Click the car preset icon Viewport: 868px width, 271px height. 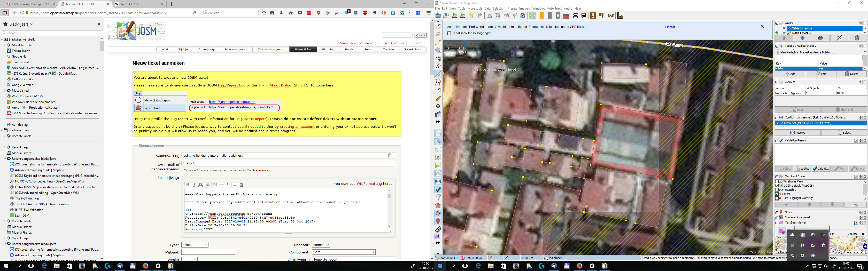pos(576,15)
